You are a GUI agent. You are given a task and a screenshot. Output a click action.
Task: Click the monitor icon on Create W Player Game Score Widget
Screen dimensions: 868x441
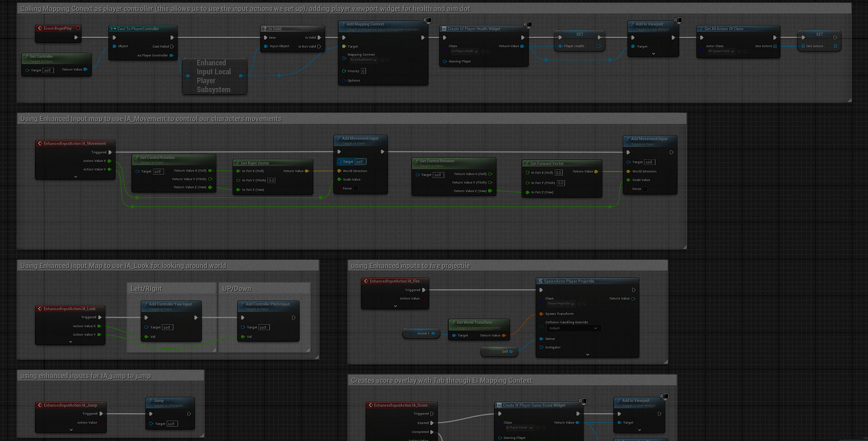point(584,401)
